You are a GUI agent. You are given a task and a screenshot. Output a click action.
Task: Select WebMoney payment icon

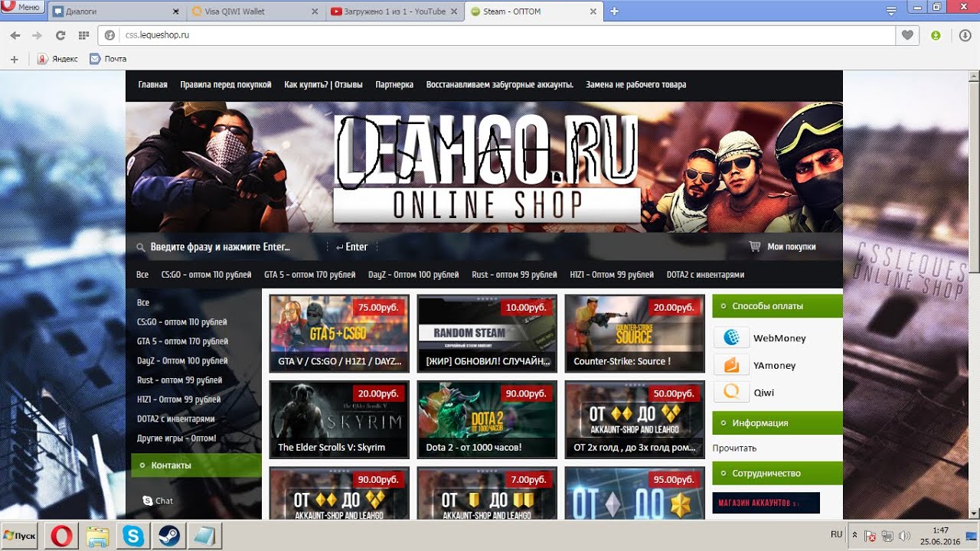pos(731,337)
